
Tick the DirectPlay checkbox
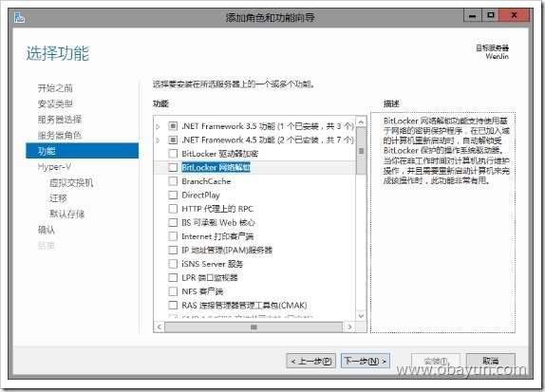pos(173,195)
